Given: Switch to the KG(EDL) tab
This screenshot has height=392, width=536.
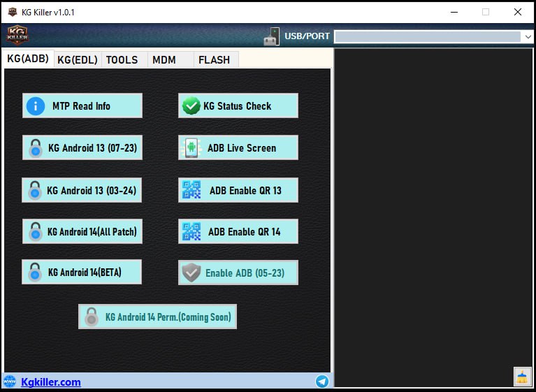Looking at the screenshot, I should tap(78, 60).
